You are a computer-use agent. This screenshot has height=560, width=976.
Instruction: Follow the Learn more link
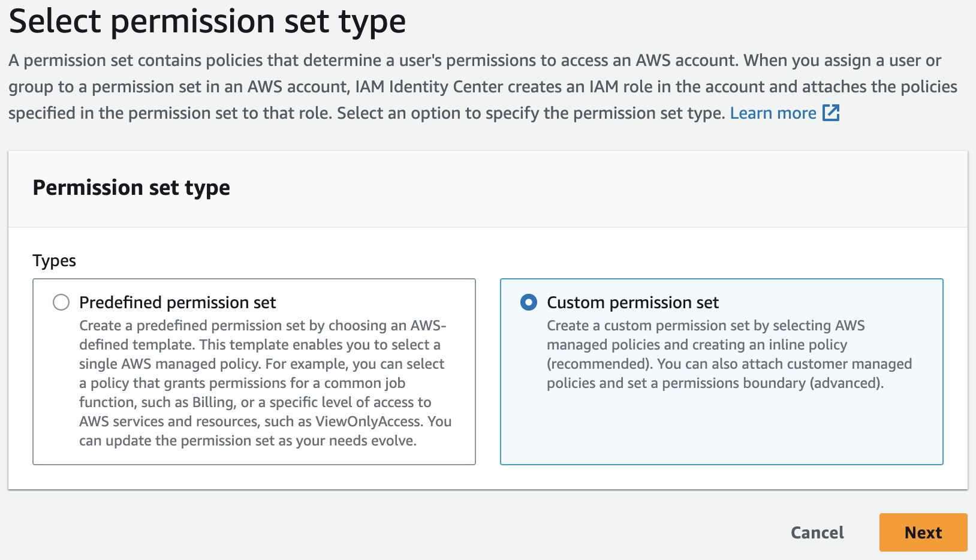click(773, 113)
